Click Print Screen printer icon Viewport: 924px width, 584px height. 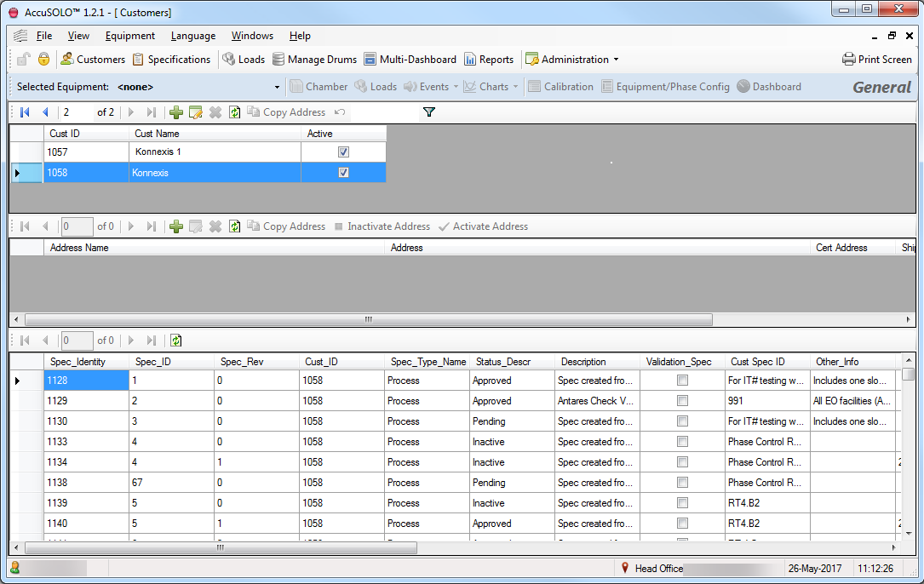pos(848,60)
